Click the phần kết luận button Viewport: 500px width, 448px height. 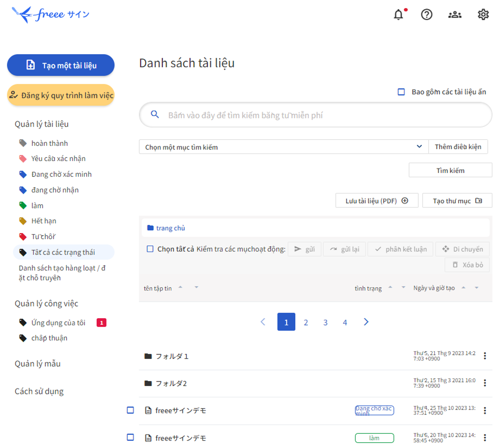[400, 249]
